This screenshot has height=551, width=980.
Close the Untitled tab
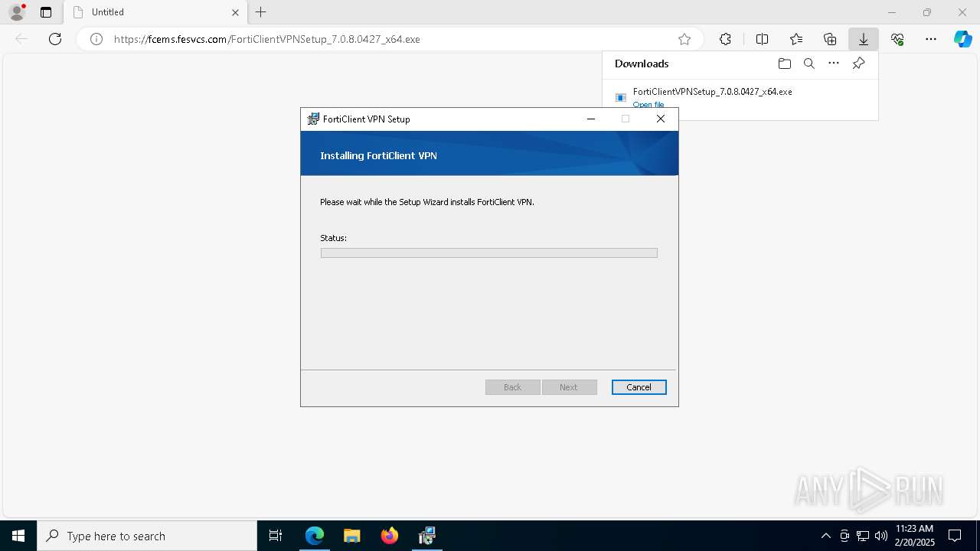235,12
